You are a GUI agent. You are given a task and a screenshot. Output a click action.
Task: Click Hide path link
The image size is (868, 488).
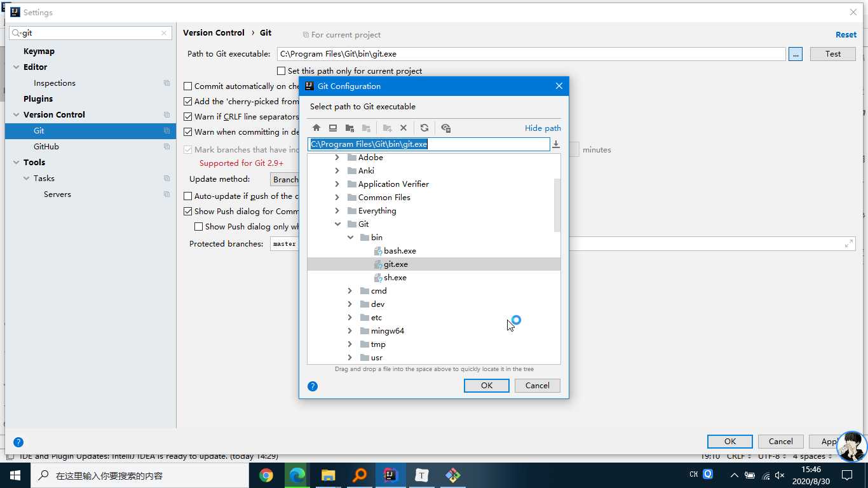point(543,128)
